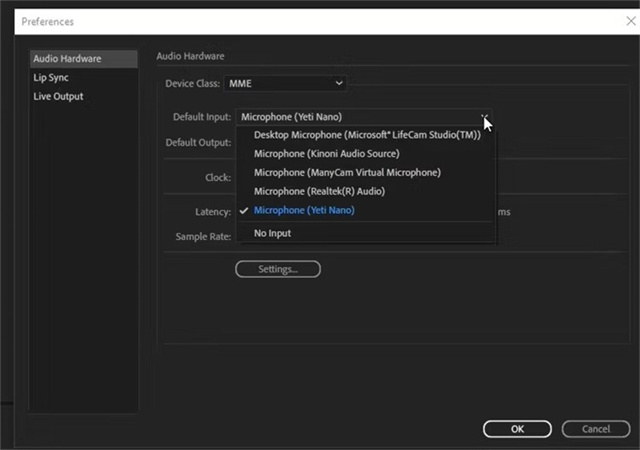
Task: Choose Desktop Microphone (Microsoft LifeCam Studio)
Action: pos(367,135)
